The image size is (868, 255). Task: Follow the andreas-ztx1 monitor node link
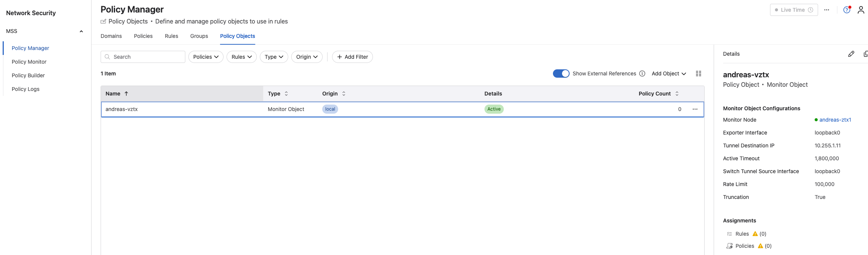[x=835, y=120]
